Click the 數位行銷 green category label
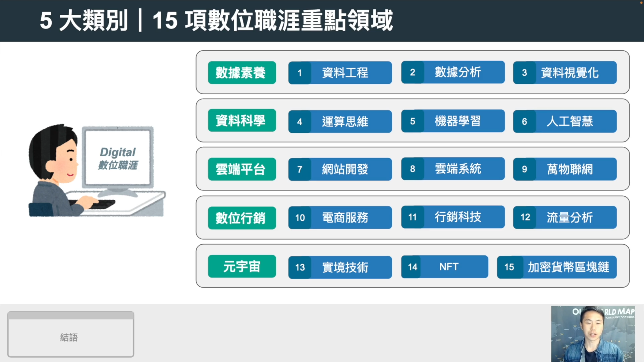The width and height of the screenshot is (644, 362). [x=242, y=218]
